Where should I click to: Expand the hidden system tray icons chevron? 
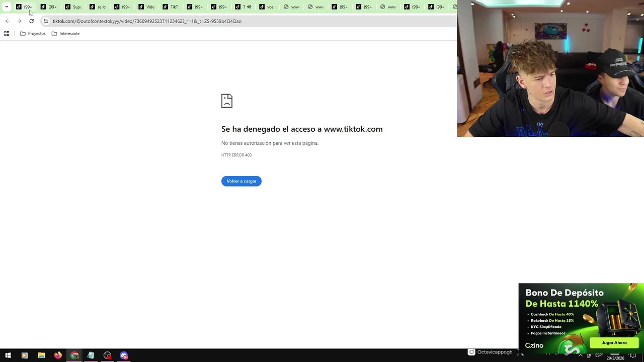(580, 355)
